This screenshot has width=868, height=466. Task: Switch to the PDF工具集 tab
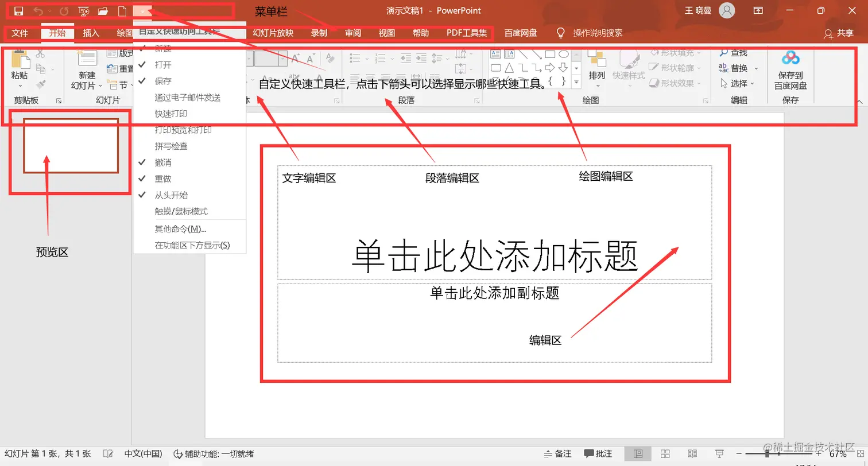(x=467, y=33)
